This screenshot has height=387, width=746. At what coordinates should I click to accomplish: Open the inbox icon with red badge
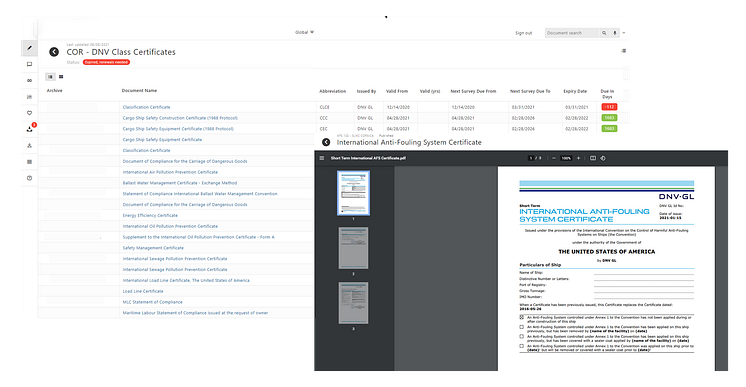(x=29, y=129)
